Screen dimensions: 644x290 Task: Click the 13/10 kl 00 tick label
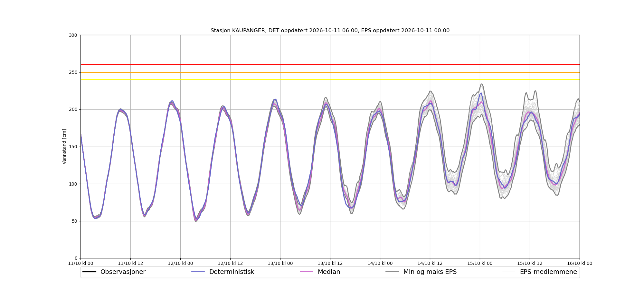click(280, 263)
